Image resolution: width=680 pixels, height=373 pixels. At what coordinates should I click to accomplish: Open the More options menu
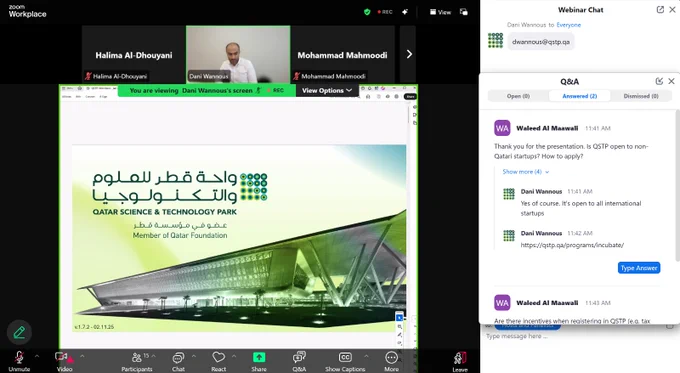391,361
